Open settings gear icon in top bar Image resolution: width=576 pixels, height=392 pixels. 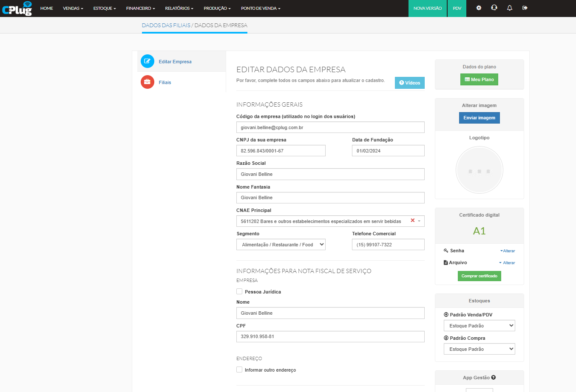pyautogui.click(x=479, y=8)
